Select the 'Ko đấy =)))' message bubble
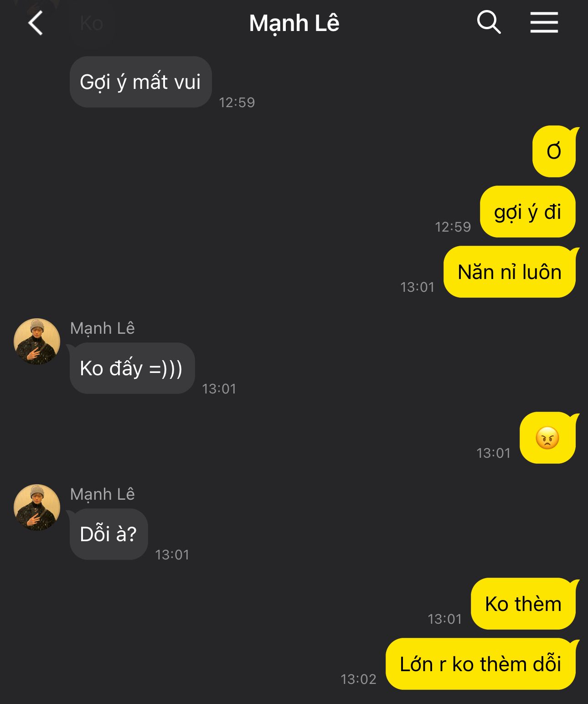 coord(132,368)
